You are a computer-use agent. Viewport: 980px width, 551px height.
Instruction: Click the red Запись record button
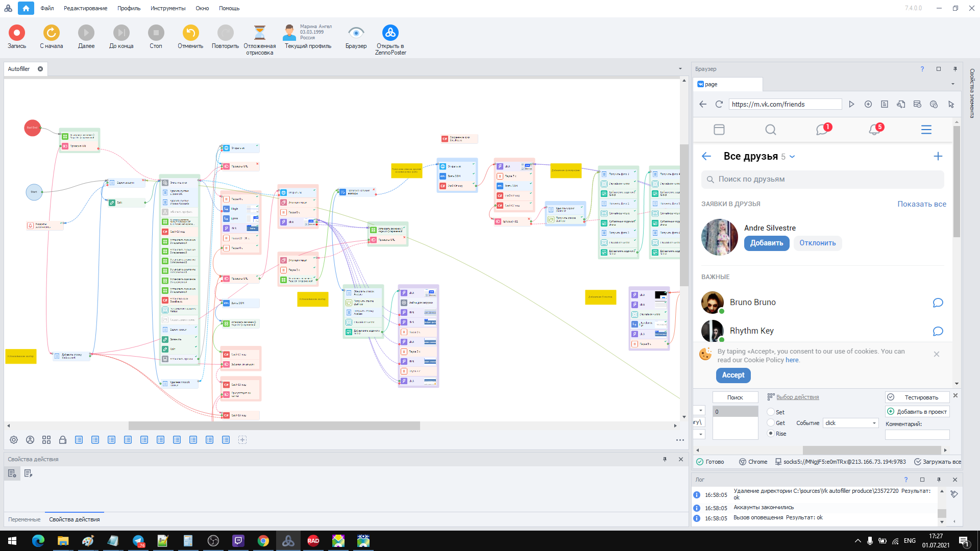click(x=17, y=33)
